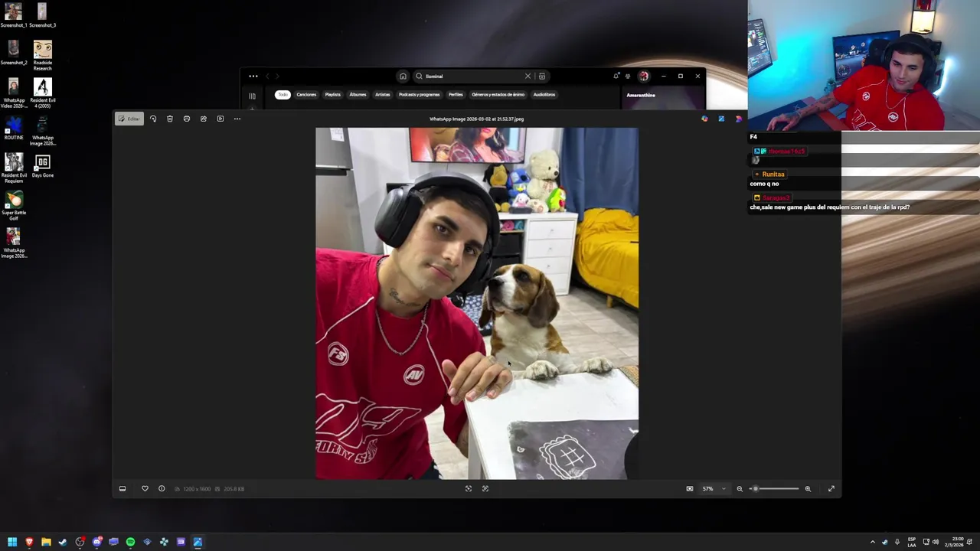Viewport: 980px width, 551px height.
Task: Click the file name in the Photos title bar
Action: pyautogui.click(x=476, y=119)
